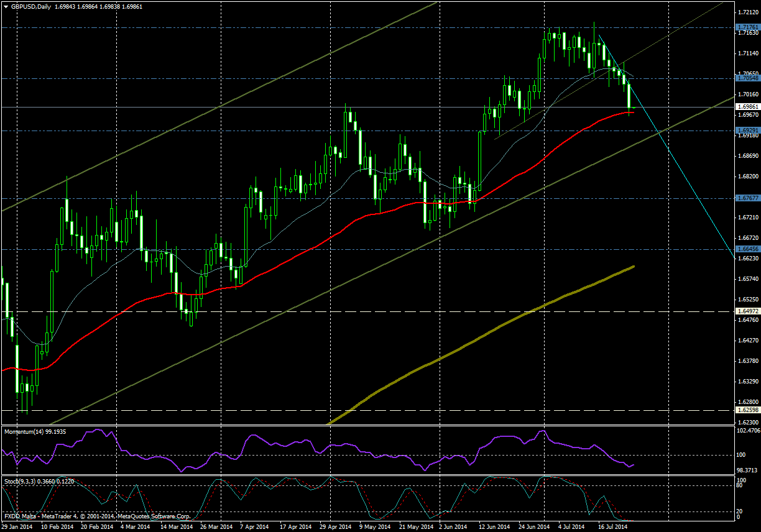Screen dimensions: 761x532
Task: Click the 1.72120 price on the scale
Action: (747, 12)
